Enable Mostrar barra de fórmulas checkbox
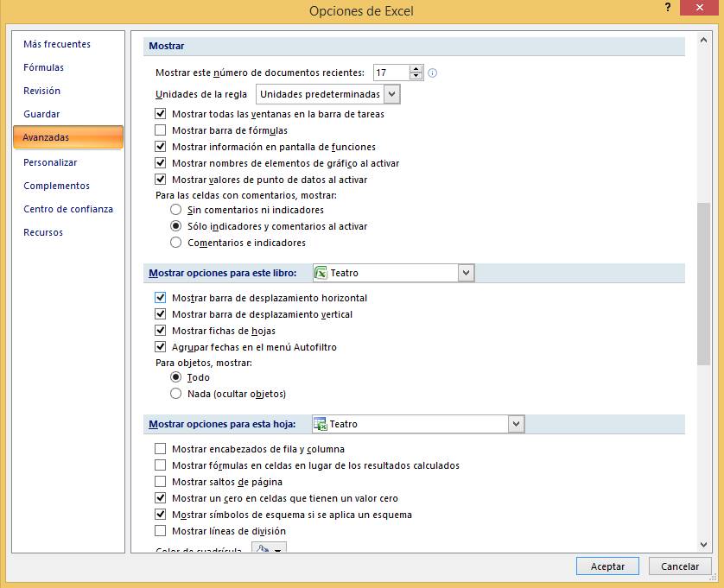 [160, 130]
